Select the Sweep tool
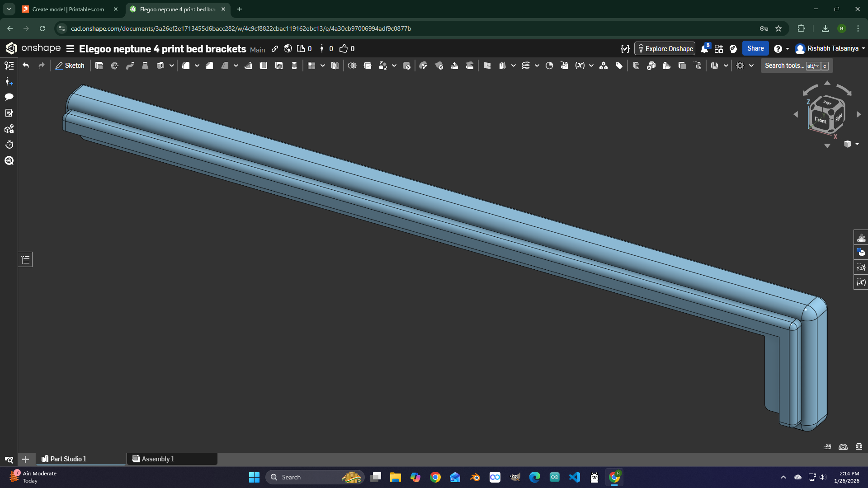868x488 pixels. [130, 66]
